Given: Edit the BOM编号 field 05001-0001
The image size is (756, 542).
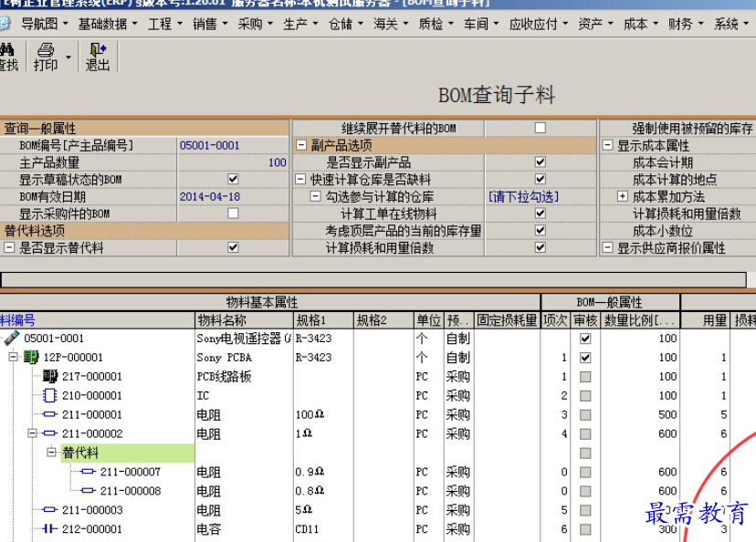Looking at the screenshot, I should coord(233,145).
